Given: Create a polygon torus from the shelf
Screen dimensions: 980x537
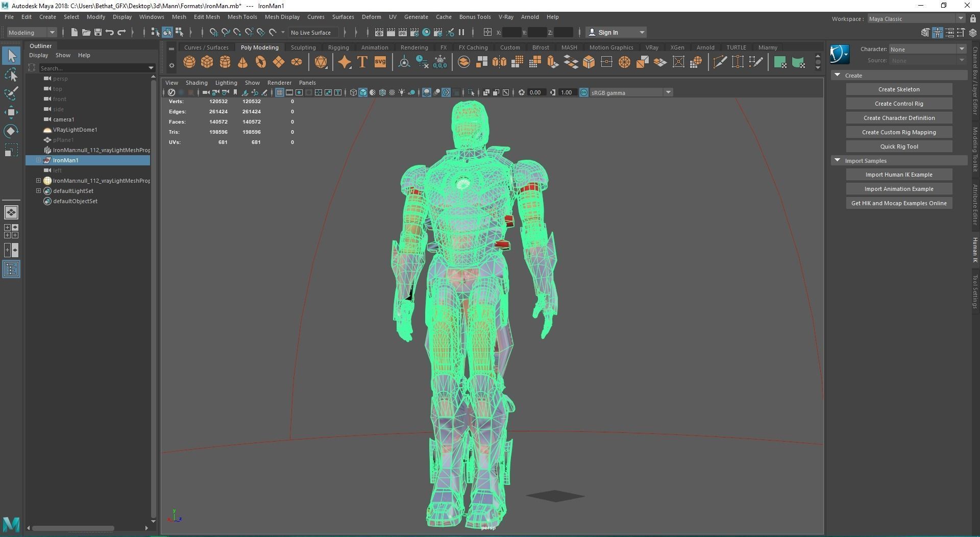Looking at the screenshot, I should 260,62.
